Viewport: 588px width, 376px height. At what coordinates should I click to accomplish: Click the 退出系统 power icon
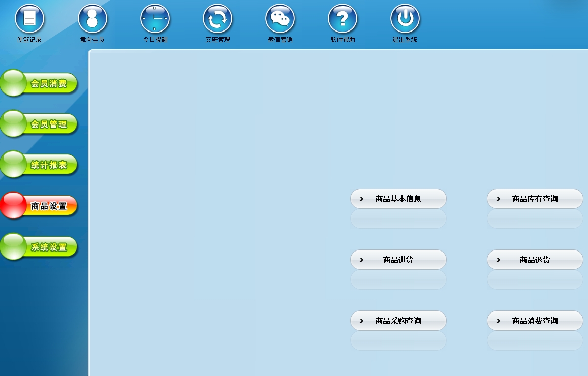[x=405, y=19]
